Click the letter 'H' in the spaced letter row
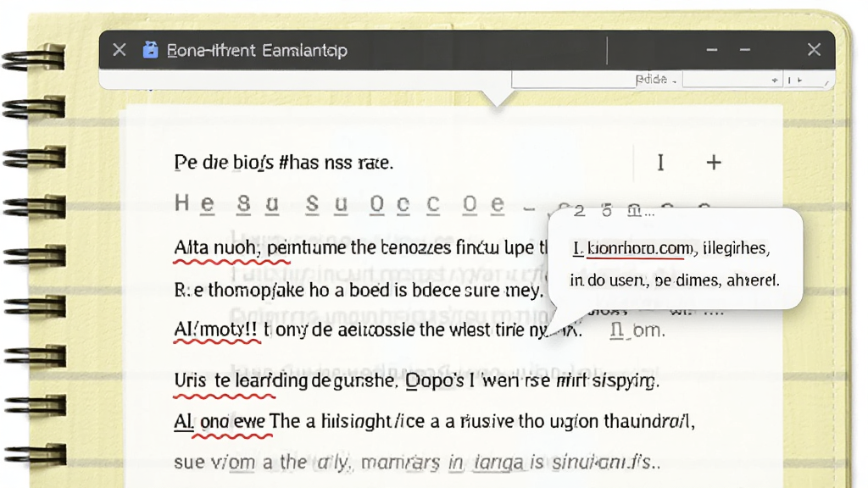 pyautogui.click(x=181, y=203)
